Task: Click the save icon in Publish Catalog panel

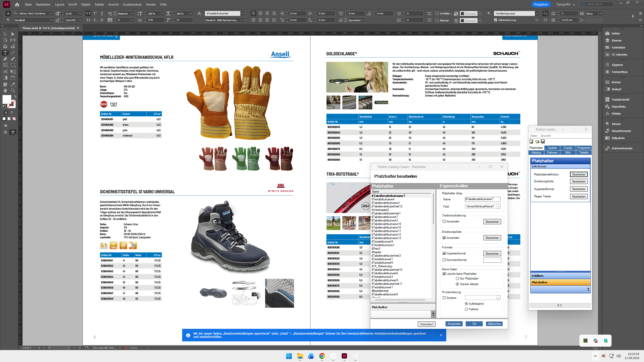Action: [x=543, y=142]
